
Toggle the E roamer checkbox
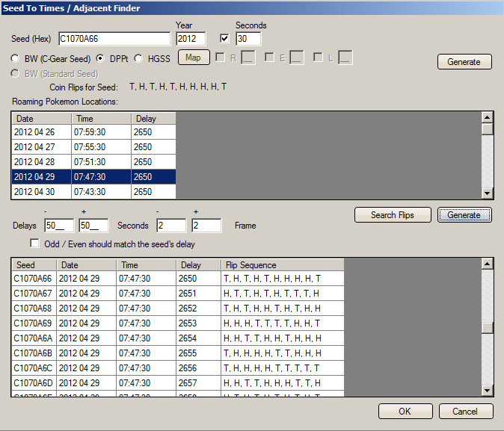269,58
